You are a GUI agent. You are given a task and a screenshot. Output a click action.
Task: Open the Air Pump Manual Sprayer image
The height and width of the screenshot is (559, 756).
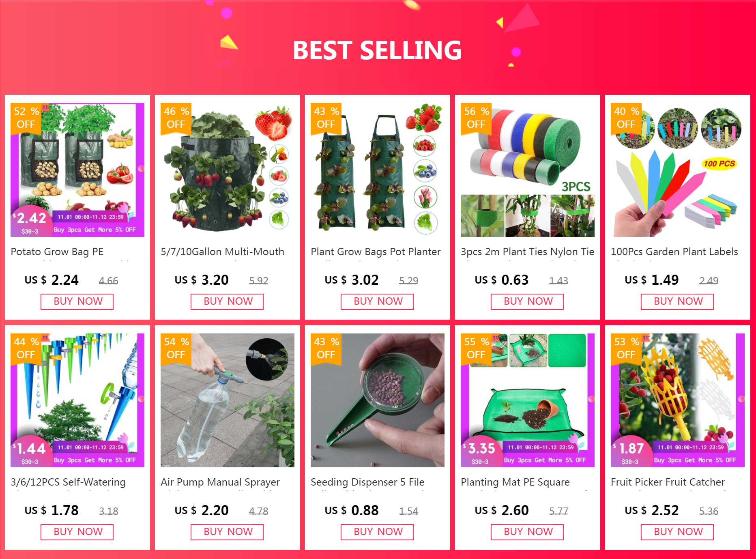[228, 400]
